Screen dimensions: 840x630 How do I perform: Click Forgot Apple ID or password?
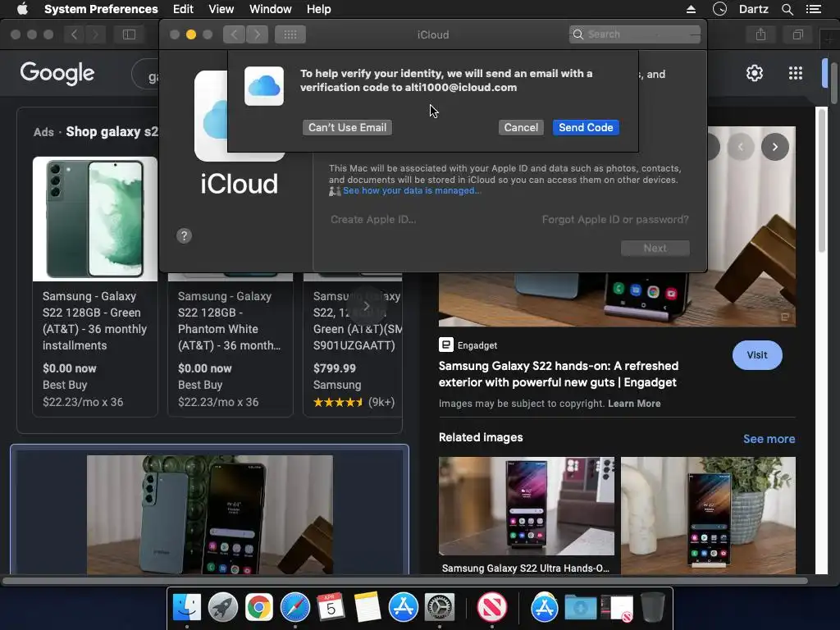[615, 220]
